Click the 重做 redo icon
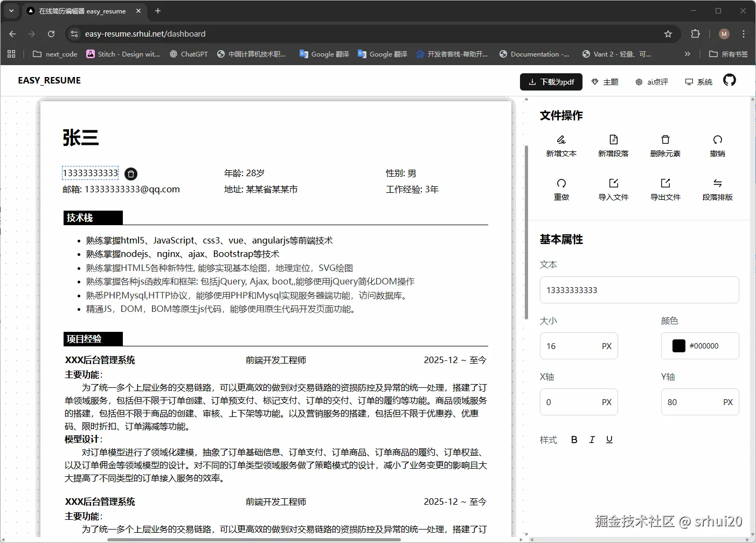The height and width of the screenshot is (543, 756). (x=561, y=183)
